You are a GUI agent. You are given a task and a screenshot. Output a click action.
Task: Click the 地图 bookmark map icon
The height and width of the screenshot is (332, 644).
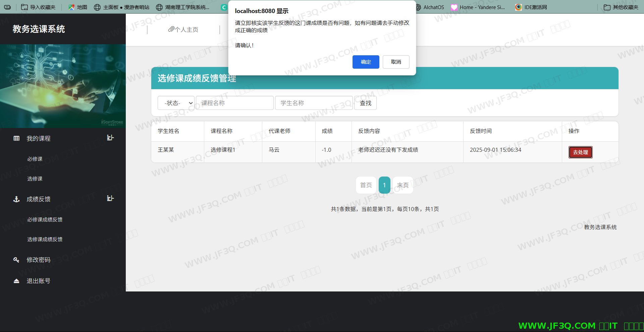pos(71,7)
